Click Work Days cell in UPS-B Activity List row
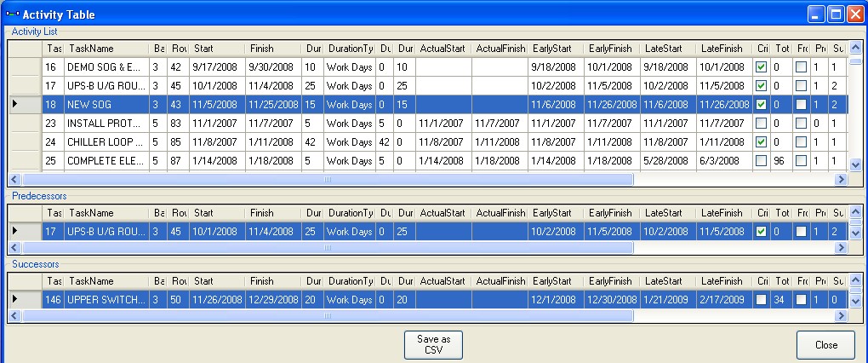 coord(349,85)
